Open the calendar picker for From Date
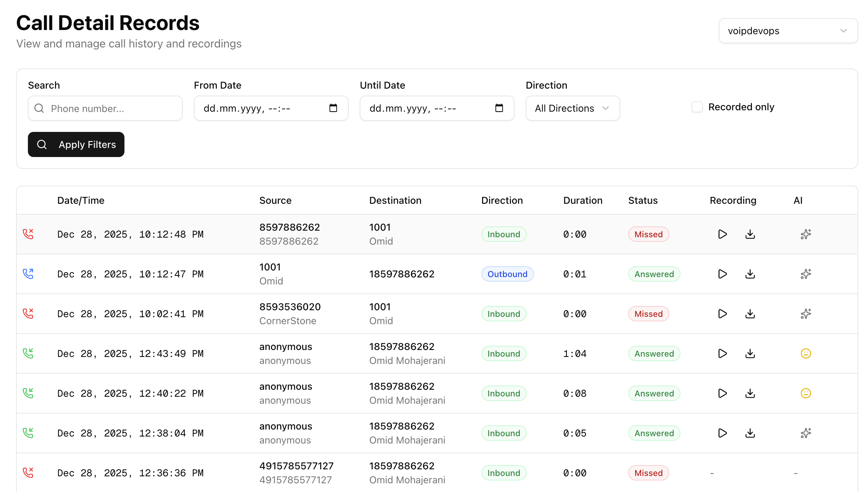 333,108
